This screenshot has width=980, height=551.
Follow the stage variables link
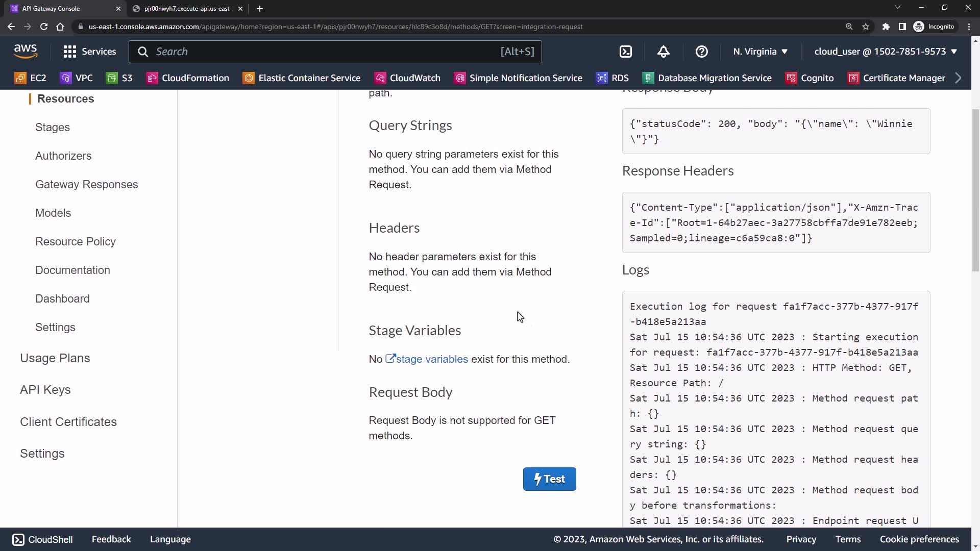click(x=431, y=359)
